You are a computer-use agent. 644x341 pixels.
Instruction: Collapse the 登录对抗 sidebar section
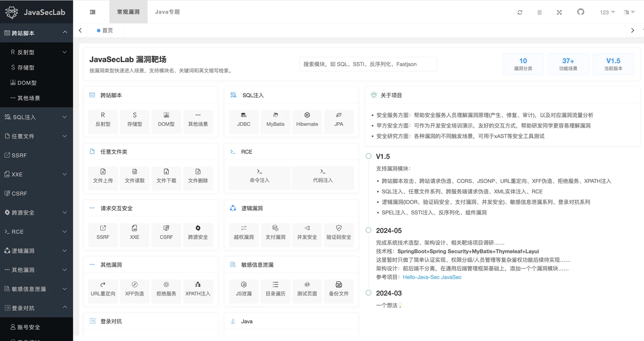coord(37,308)
